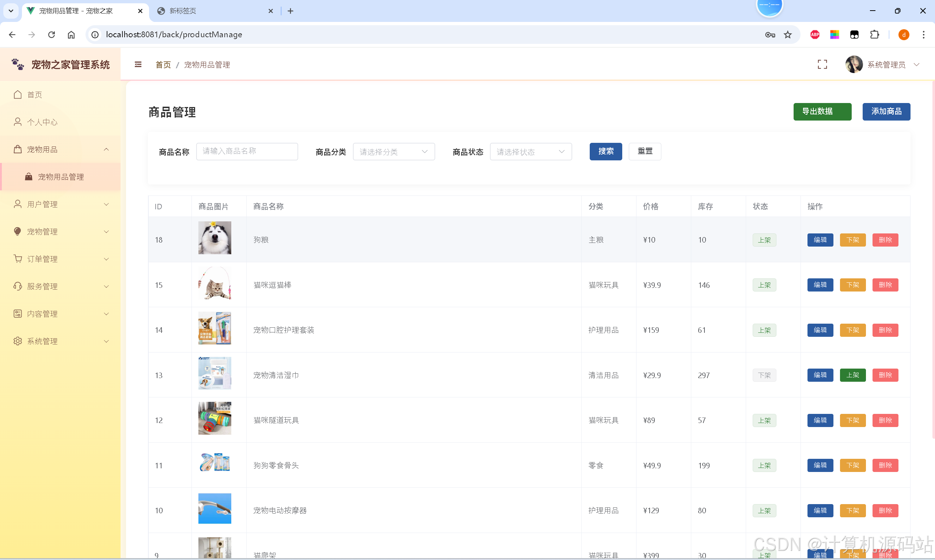935x560 pixels.
Task: Open the extensions puzzle icon
Action: tap(874, 35)
